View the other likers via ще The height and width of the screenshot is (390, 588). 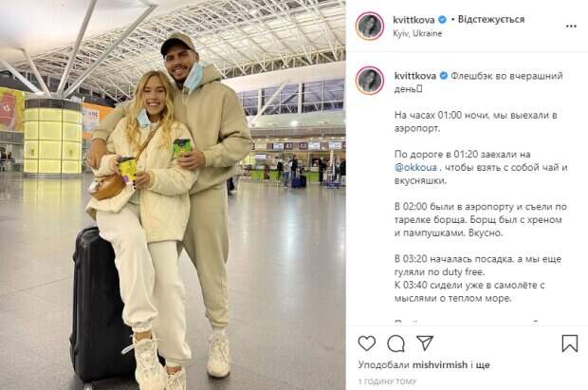pyautogui.click(x=483, y=364)
